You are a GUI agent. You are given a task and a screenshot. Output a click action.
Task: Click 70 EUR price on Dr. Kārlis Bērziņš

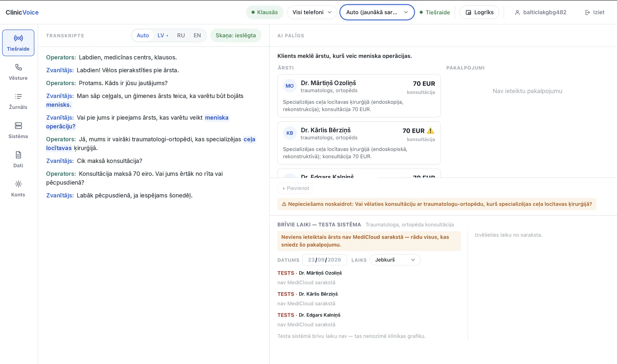[x=413, y=131]
